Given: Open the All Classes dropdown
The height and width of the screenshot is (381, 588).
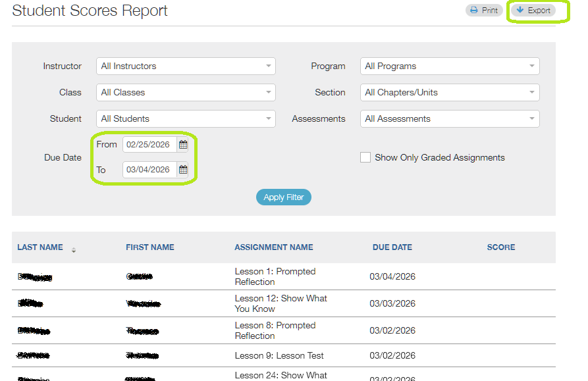Looking at the screenshot, I should click(x=186, y=93).
